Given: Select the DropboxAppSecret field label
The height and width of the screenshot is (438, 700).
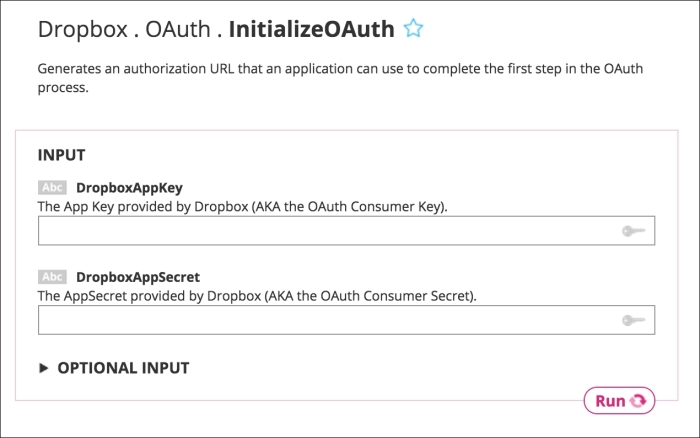Looking at the screenshot, I should coord(138,277).
